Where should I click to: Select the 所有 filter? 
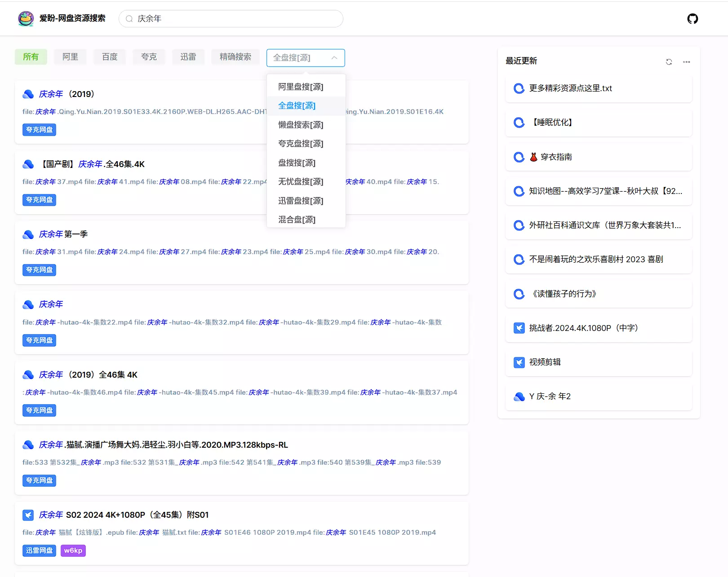(x=31, y=57)
